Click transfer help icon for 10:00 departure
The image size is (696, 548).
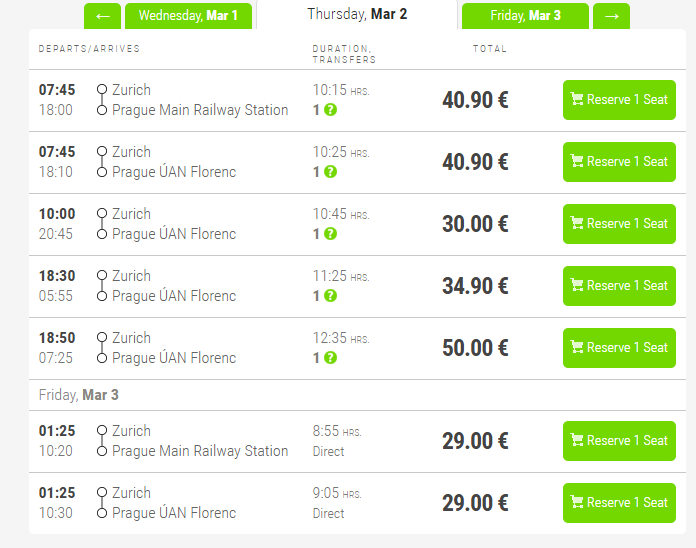point(330,234)
